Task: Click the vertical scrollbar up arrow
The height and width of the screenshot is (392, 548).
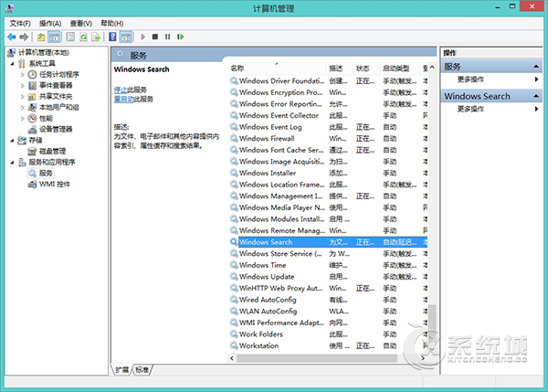Action: 432,67
